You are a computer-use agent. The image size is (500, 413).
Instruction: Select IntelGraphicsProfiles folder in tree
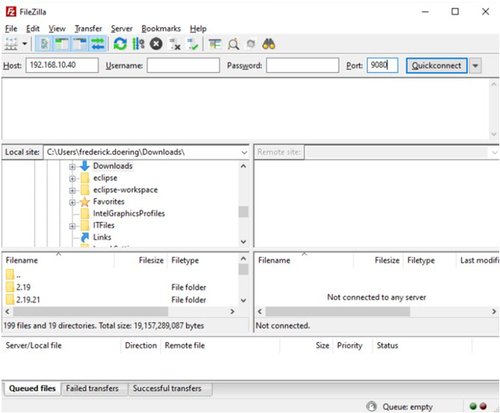click(x=129, y=213)
